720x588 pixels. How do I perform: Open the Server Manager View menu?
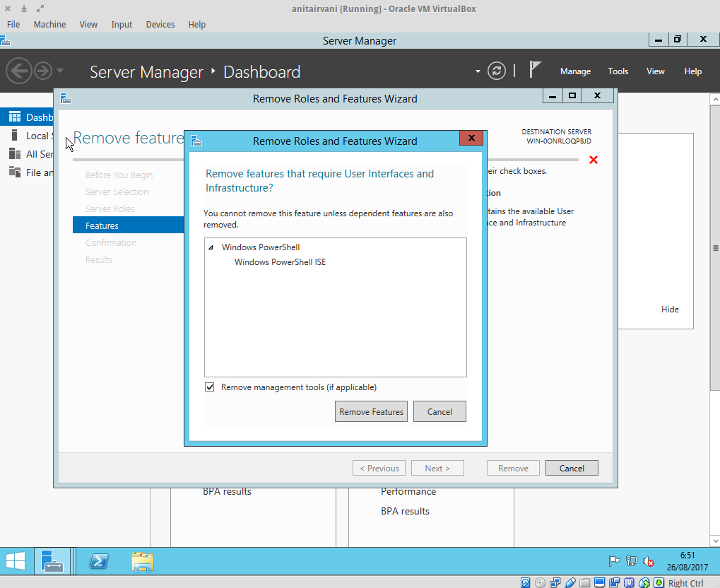[655, 71]
